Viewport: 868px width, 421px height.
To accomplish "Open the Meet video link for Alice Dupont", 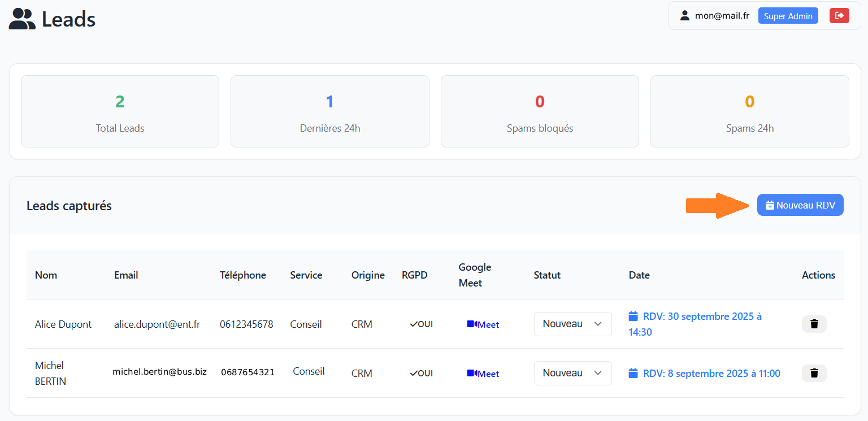I will point(483,324).
